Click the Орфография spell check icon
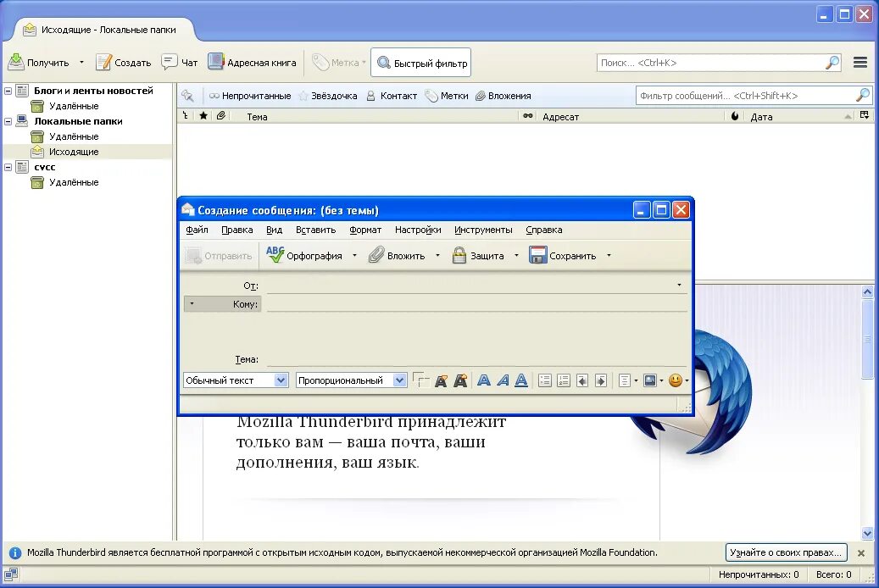Screen dimensions: 879x588 275,255
